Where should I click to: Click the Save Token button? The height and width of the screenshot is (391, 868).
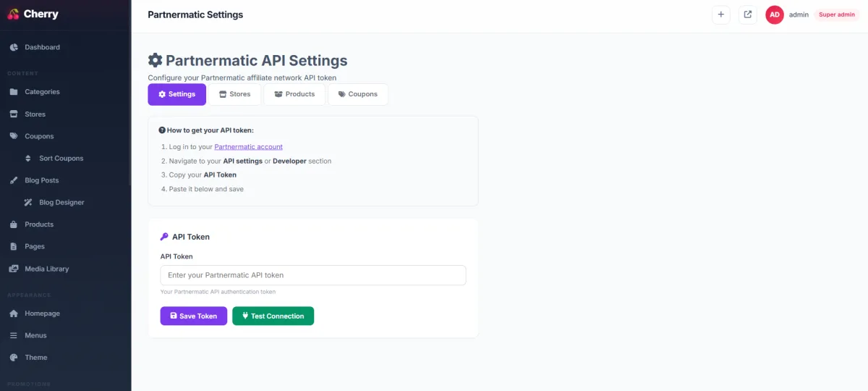pyautogui.click(x=193, y=316)
